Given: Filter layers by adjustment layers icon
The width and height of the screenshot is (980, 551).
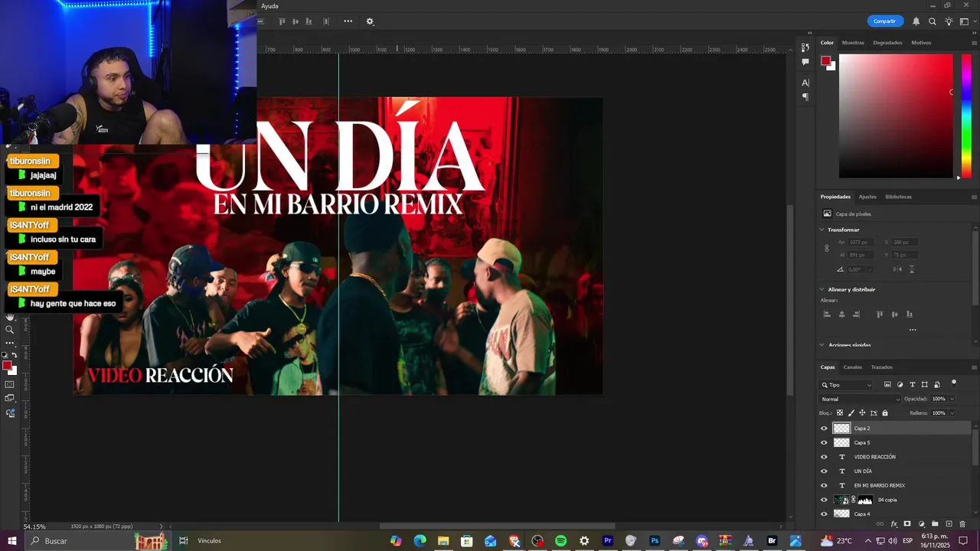Looking at the screenshot, I should click(900, 385).
